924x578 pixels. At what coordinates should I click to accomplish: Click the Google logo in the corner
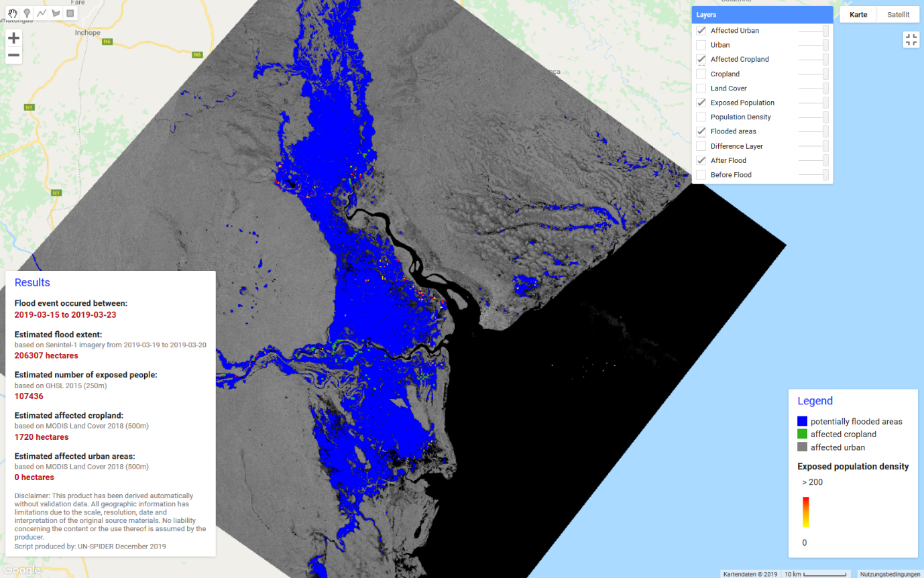click(x=22, y=569)
